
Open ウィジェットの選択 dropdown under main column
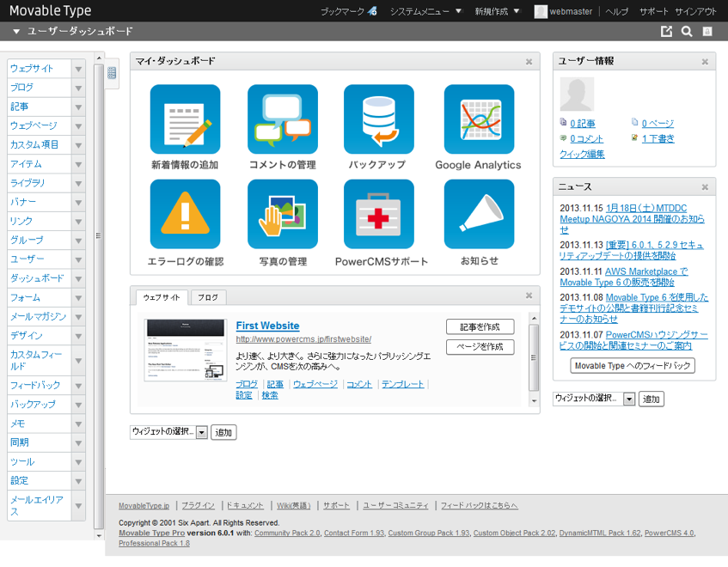point(168,432)
